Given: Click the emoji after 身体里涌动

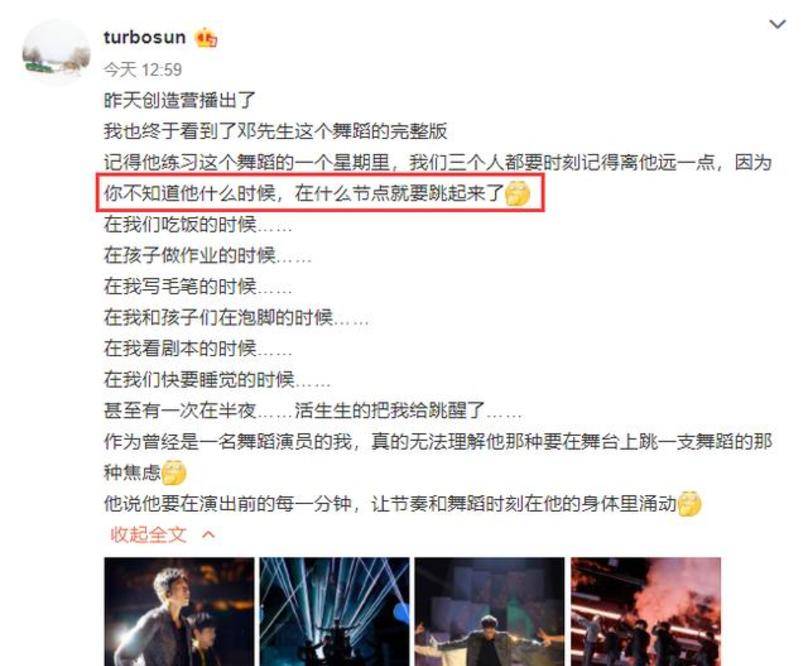Looking at the screenshot, I should (689, 504).
